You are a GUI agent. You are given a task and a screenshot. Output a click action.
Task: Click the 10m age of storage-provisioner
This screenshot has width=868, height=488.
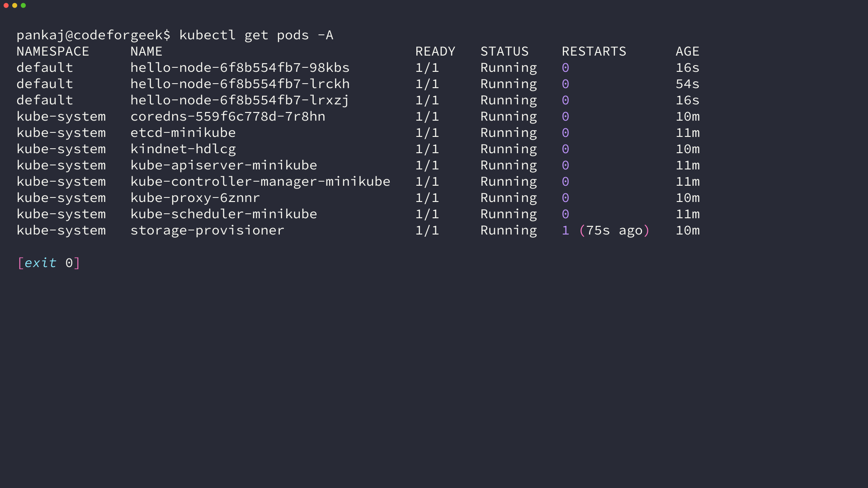point(688,230)
